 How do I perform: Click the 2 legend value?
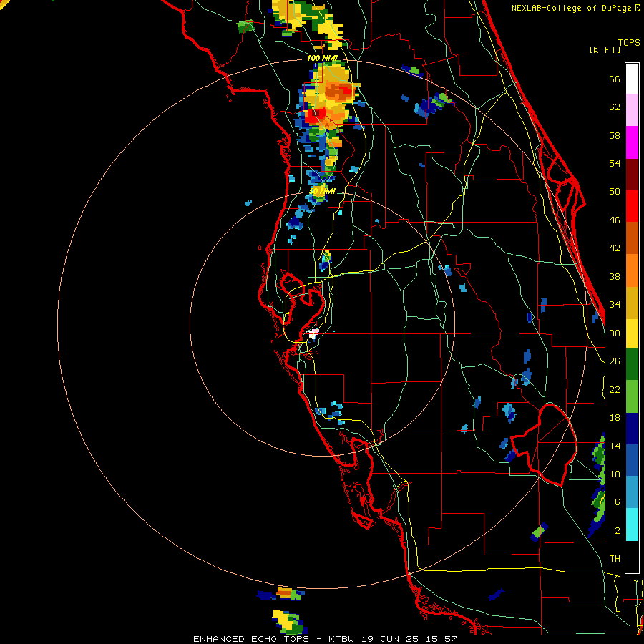pyautogui.click(x=618, y=531)
